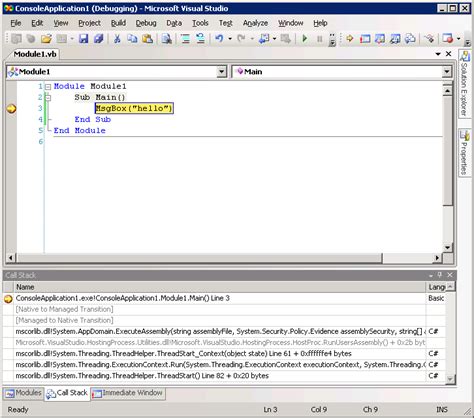Viewport: 474px width, 418px height.
Task: Click the Find in Files icon
Action: [167, 39]
